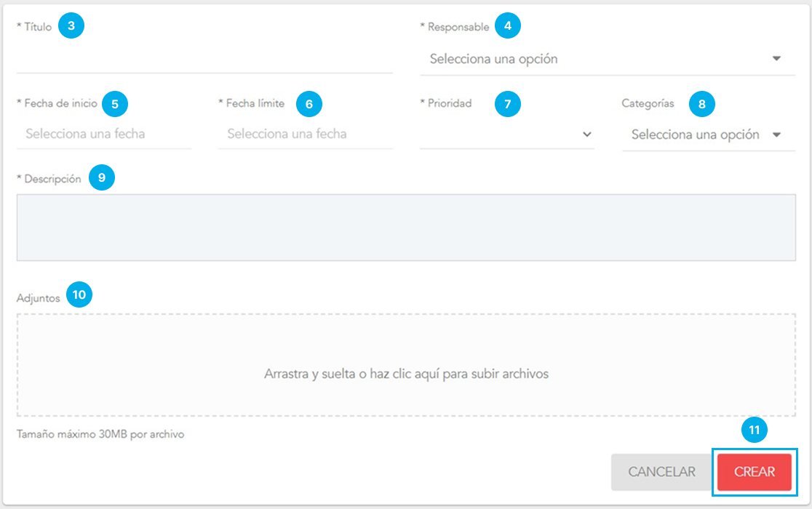The image size is (812, 509).
Task: Click the file upload drop zone
Action: point(406,365)
